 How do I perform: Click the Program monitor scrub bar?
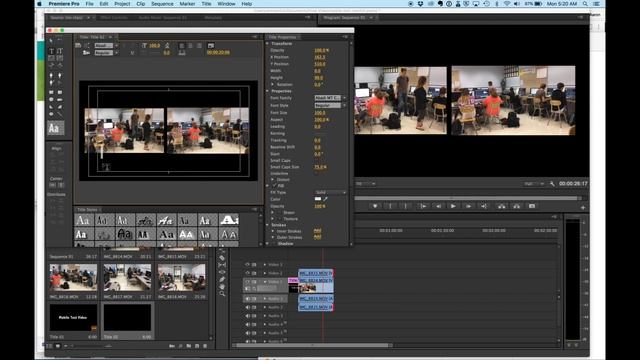[468, 198]
